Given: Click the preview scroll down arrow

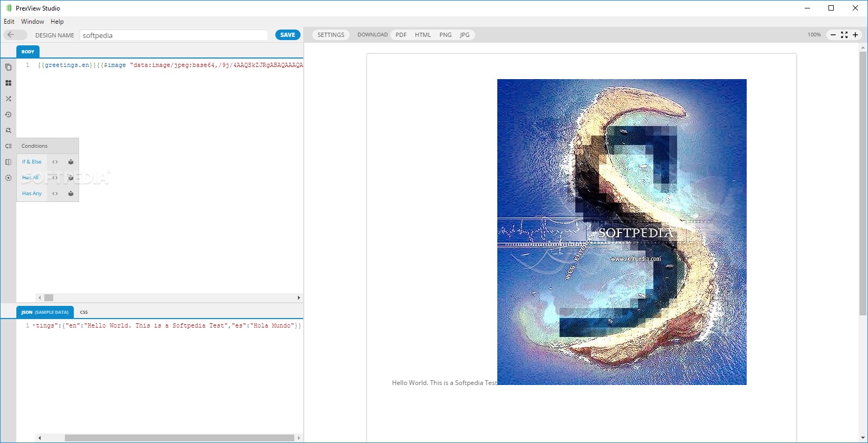Looking at the screenshot, I should [863, 439].
